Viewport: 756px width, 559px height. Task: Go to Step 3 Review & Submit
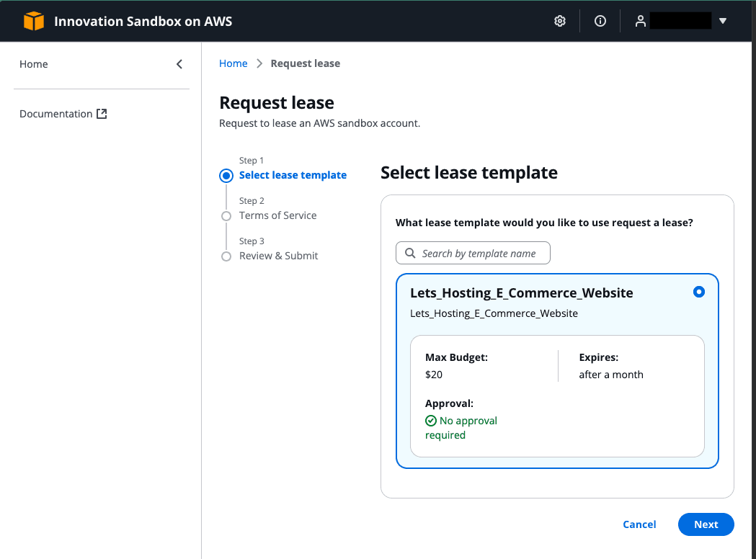coord(278,256)
